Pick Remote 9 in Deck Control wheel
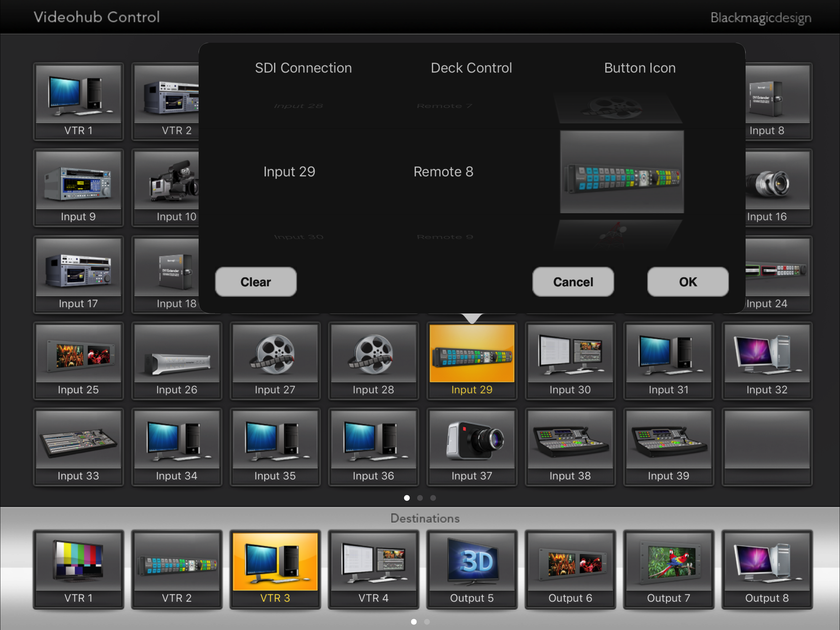The image size is (840, 630). 445,237
